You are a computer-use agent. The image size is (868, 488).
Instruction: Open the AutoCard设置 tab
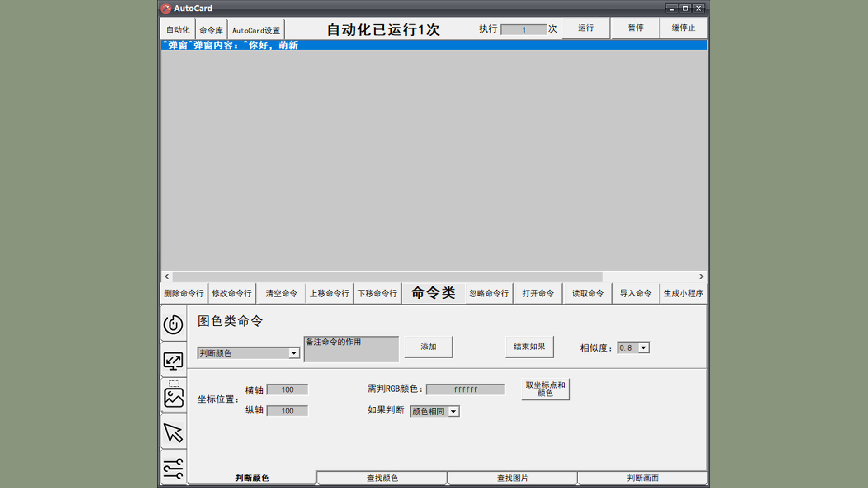tap(256, 30)
